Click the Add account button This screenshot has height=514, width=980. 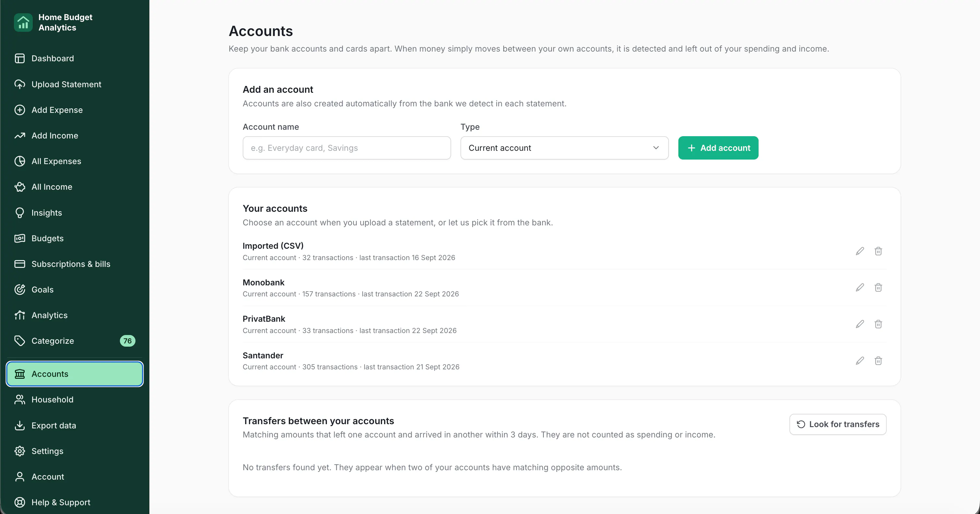pyautogui.click(x=718, y=148)
